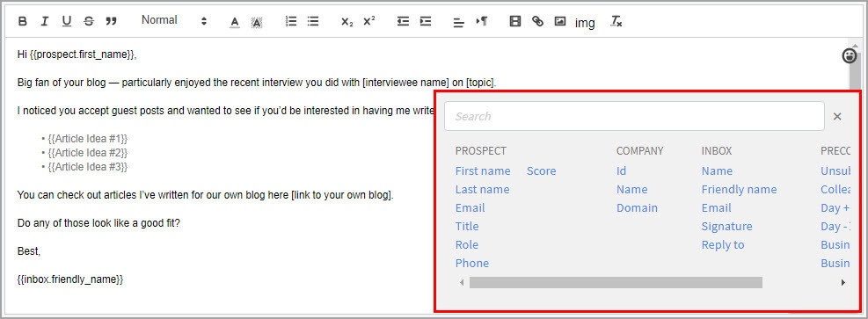Click the {{prospect.first_name}} placeholder in greeting
Screen dimensions: 868x319
click(x=82, y=54)
